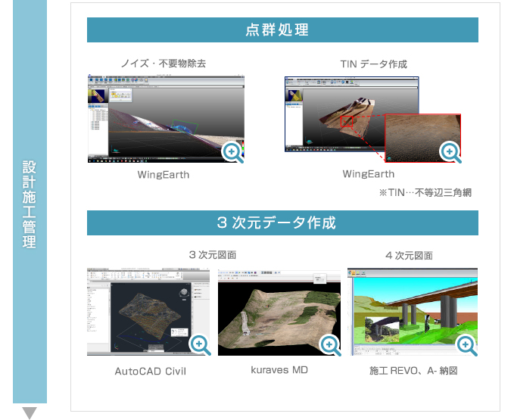Click the AutoCAD Civil caption text
The height and width of the screenshot is (420, 514).
pyautogui.click(x=150, y=371)
